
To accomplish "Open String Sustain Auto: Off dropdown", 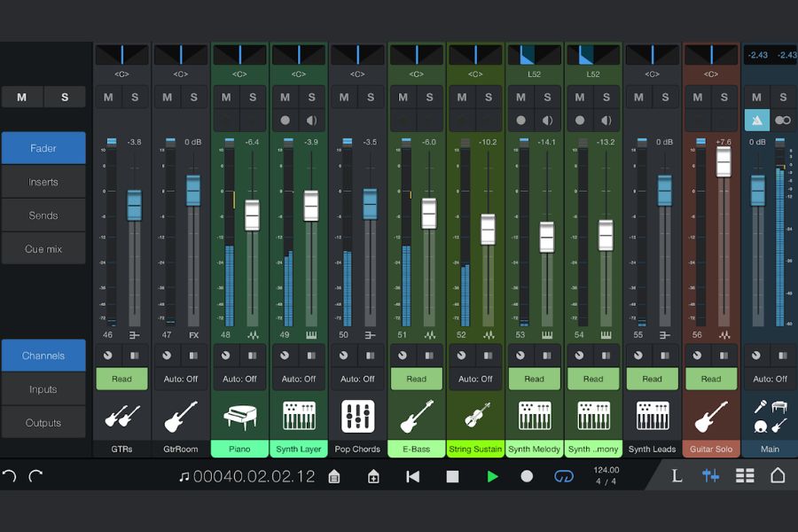I will tap(475, 379).
